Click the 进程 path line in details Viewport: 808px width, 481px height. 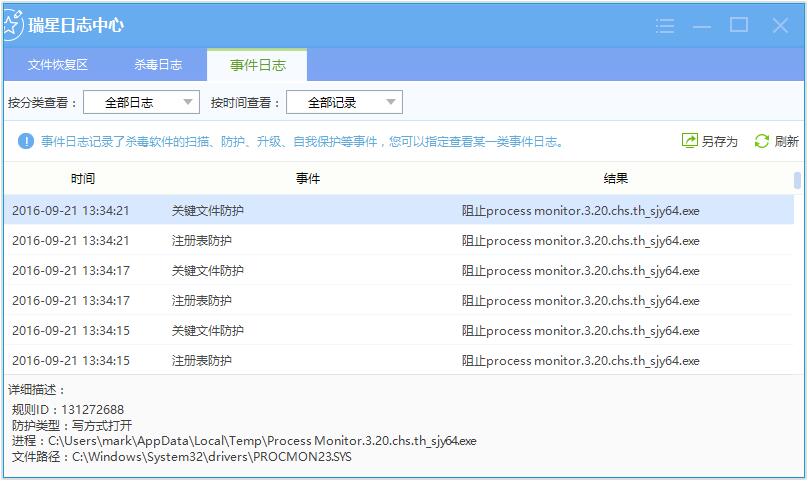(244, 441)
